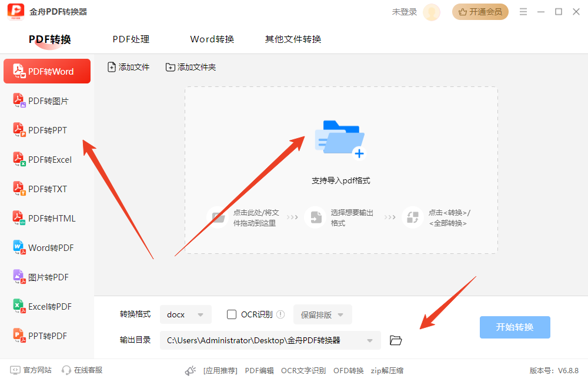Open the 保留排版 layout dropdown
The image size is (588, 382).
(322, 314)
